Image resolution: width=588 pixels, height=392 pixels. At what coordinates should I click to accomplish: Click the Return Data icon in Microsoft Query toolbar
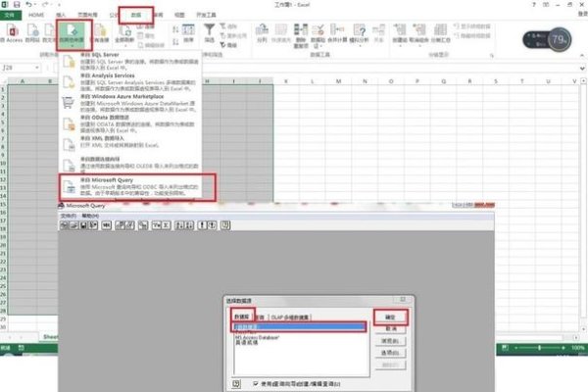(x=93, y=225)
